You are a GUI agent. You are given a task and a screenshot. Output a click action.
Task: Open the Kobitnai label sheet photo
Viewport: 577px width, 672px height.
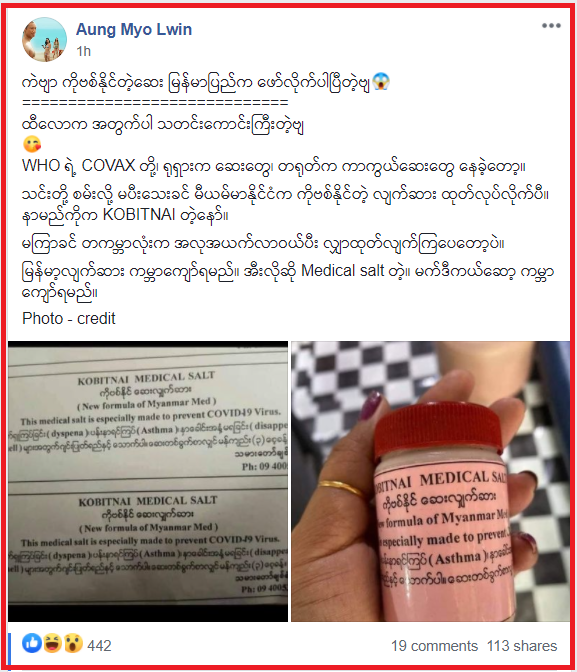[x=148, y=481]
